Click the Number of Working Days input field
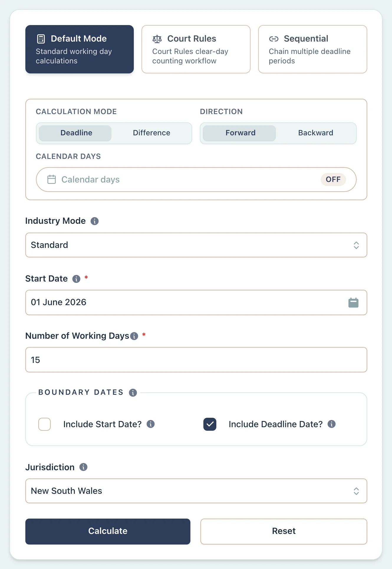Image resolution: width=392 pixels, height=569 pixels. [x=196, y=360]
